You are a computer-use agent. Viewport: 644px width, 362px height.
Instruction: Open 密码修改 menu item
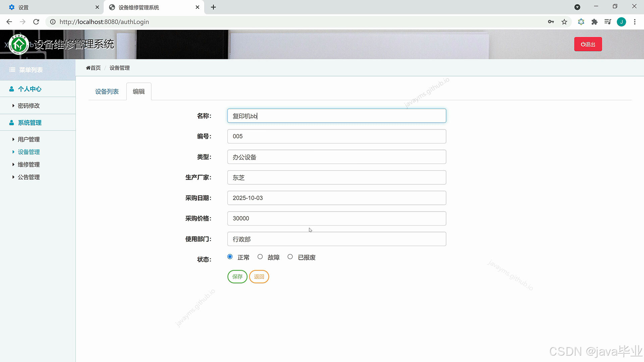[29, 106]
